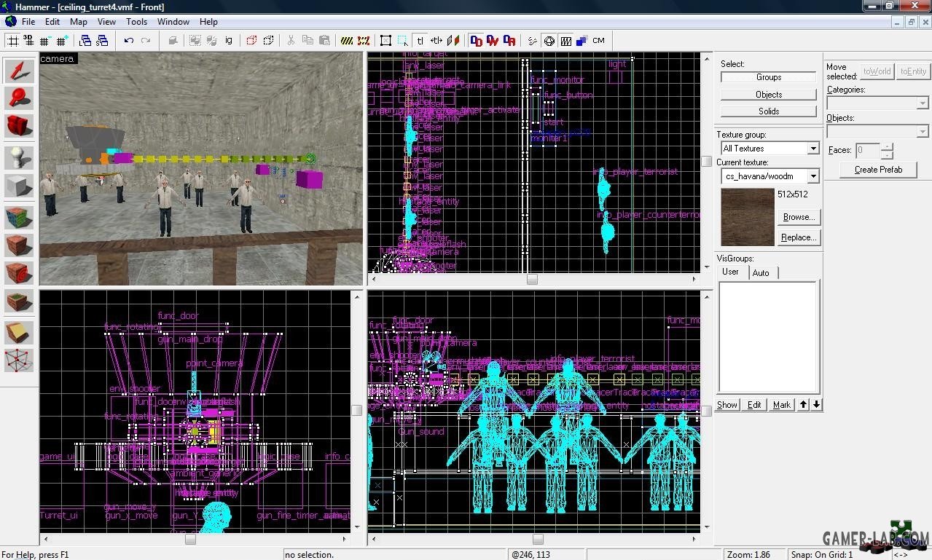This screenshot has height=560, width=932.
Task: Click the Browse... texture button
Action: pyautogui.click(x=799, y=217)
